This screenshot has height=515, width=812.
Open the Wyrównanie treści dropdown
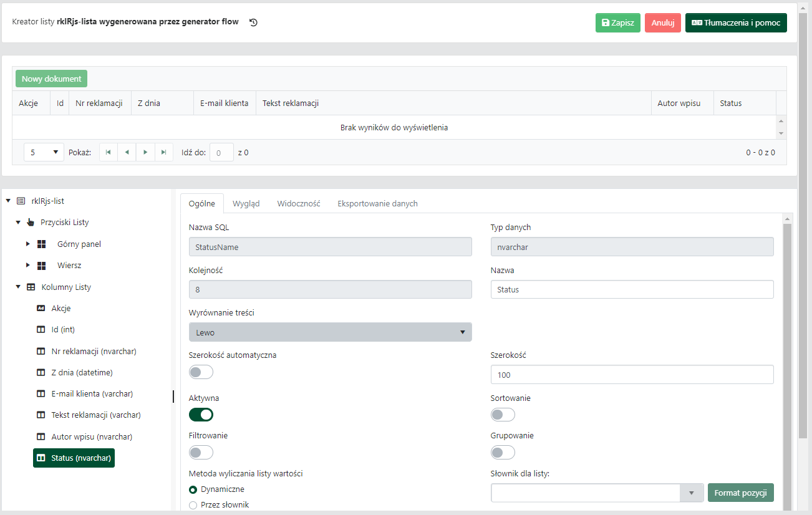[330, 332]
